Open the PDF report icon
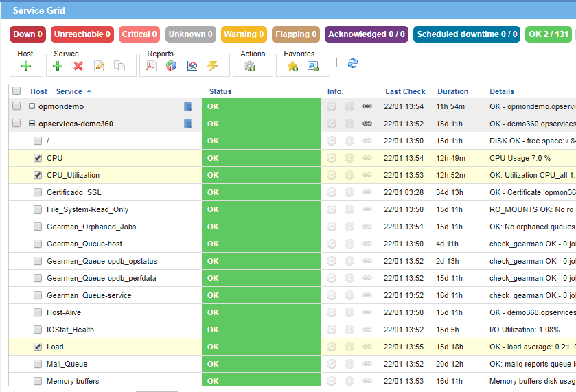This screenshot has width=576, height=392. coord(152,66)
